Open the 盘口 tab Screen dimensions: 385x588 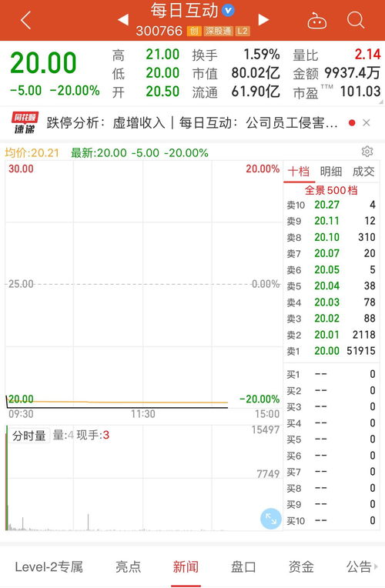[243, 566]
